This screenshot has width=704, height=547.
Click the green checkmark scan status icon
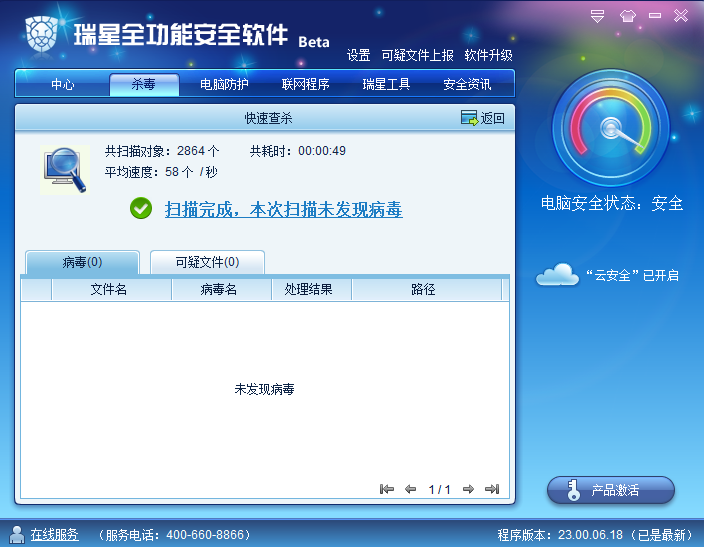(141, 208)
